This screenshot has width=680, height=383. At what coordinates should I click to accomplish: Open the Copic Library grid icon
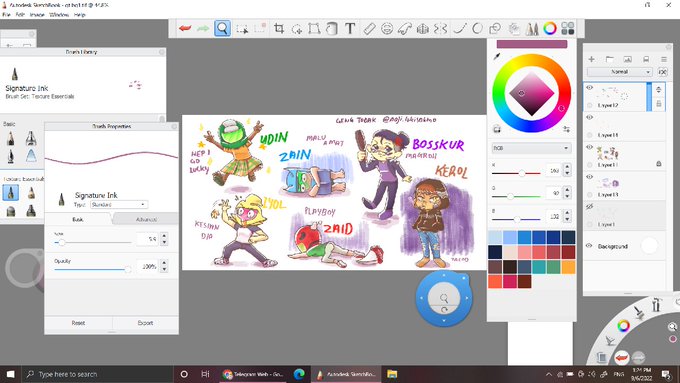(x=568, y=29)
